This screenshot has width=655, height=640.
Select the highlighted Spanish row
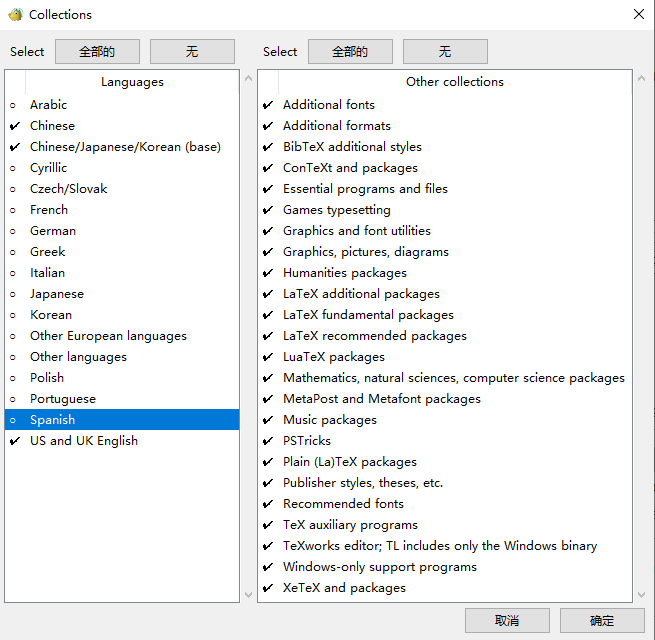tap(122, 419)
